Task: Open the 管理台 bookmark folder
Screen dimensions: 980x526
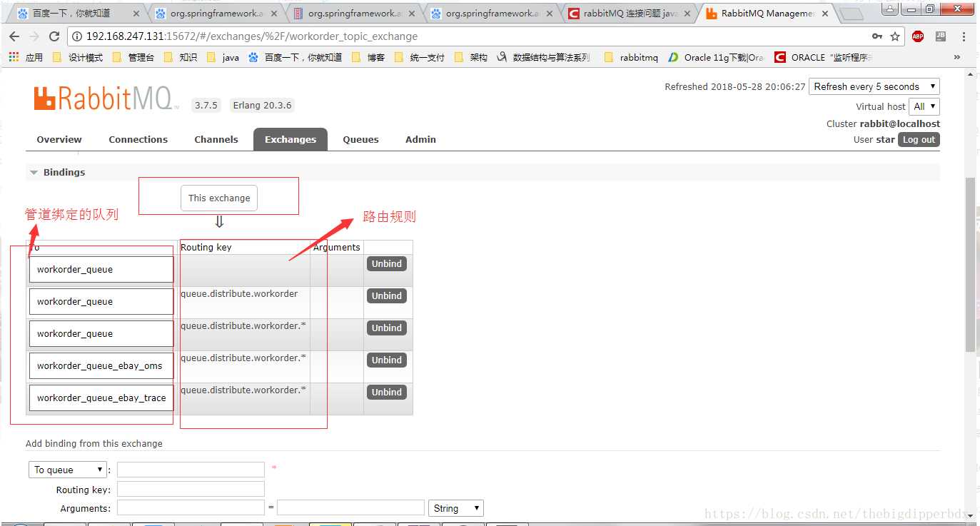Action: point(133,57)
